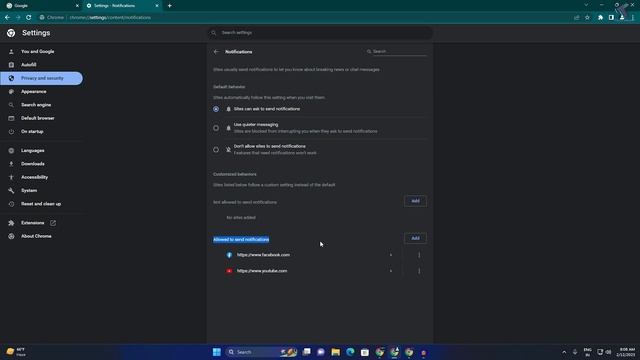
Task: Click the YouTube site favicon
Action: 229,271
